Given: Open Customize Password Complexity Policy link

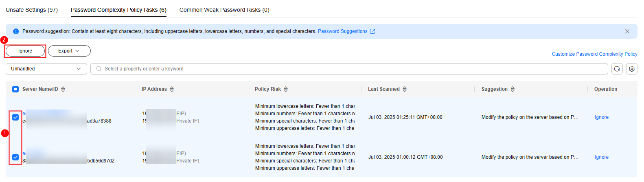Looking at the screenshot, I should point(595,54).
